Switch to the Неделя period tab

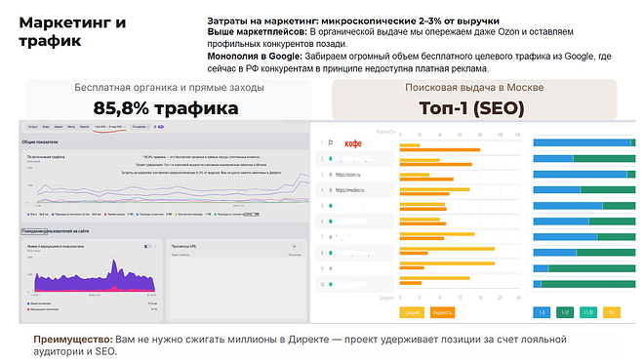pyautogui.click(x=59, y=127)
